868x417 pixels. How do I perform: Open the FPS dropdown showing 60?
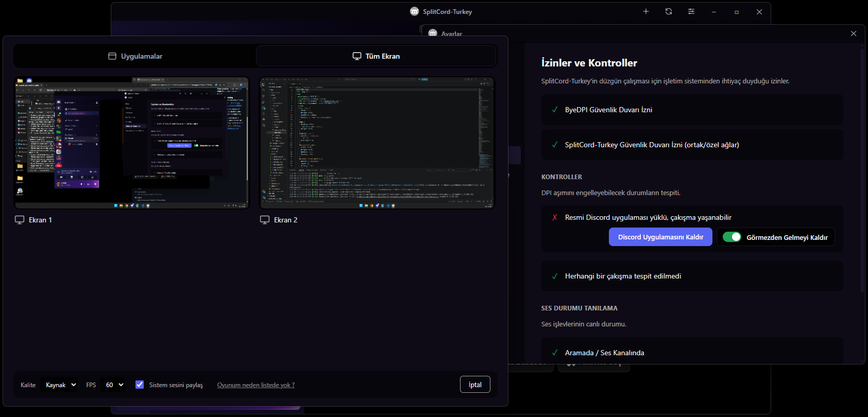(112, 385)
